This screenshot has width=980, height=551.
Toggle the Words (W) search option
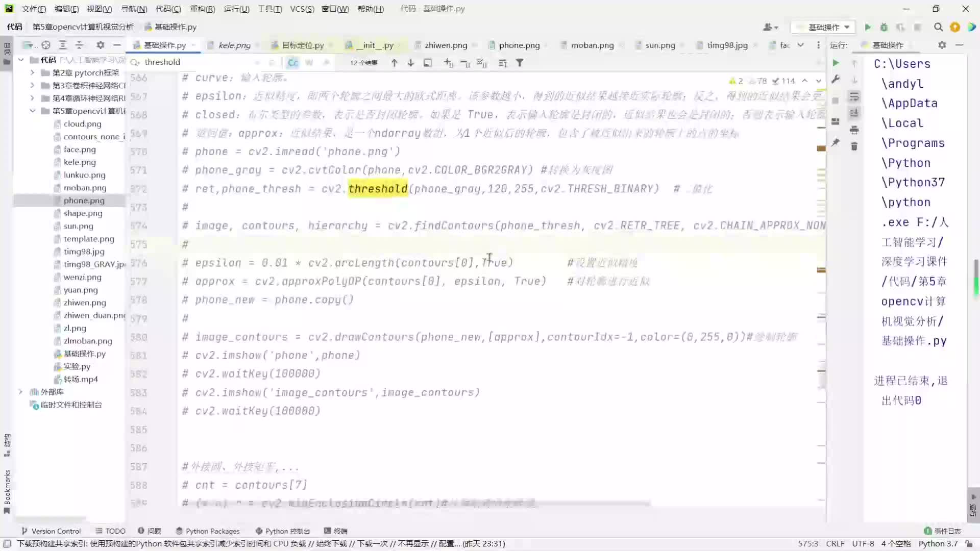click(309, 63)
